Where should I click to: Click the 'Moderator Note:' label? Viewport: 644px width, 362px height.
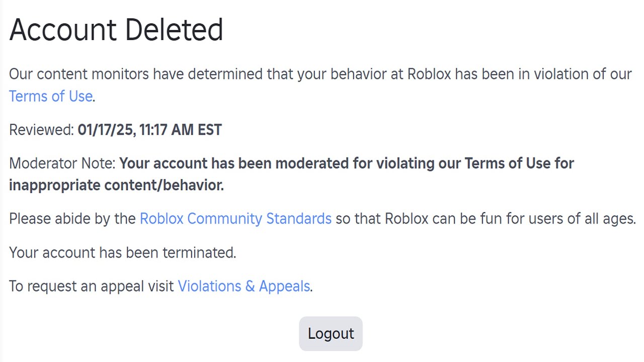coord(62,163)
